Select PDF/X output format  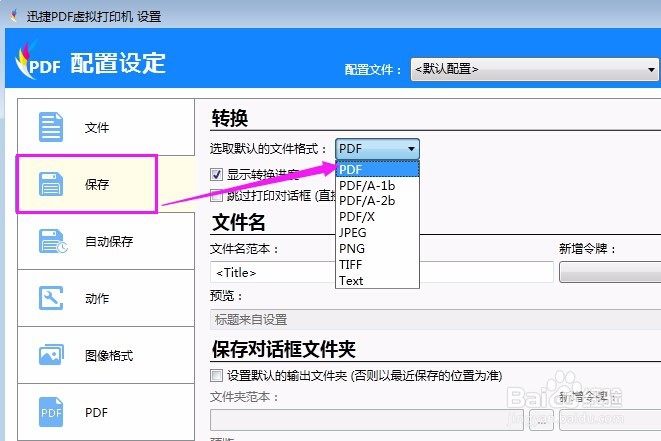pyautogui.click(x=377, y=217)
